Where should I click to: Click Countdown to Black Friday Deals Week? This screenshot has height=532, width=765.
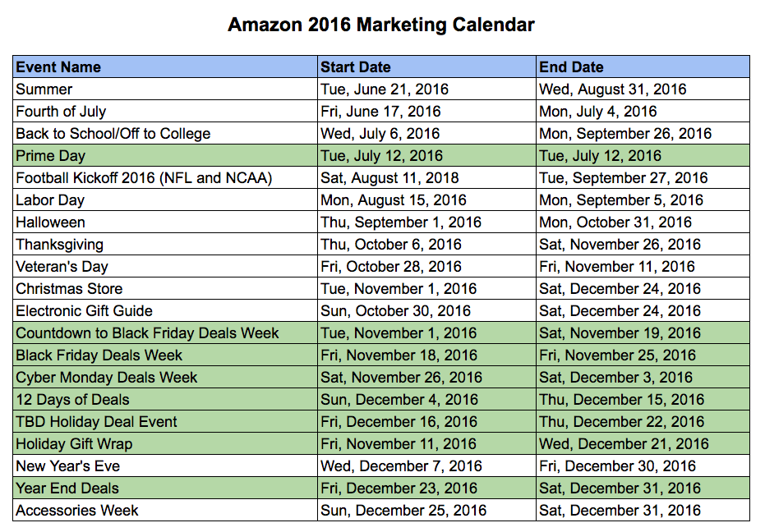pyautogui.click(x=165, y=333)
